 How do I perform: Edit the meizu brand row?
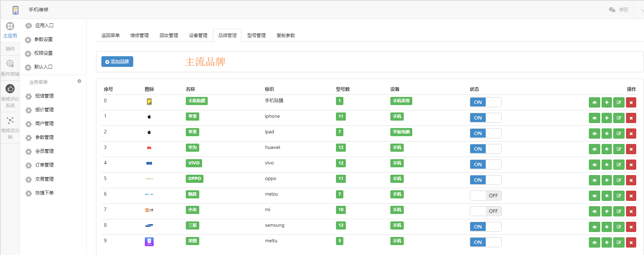point(619,196)
